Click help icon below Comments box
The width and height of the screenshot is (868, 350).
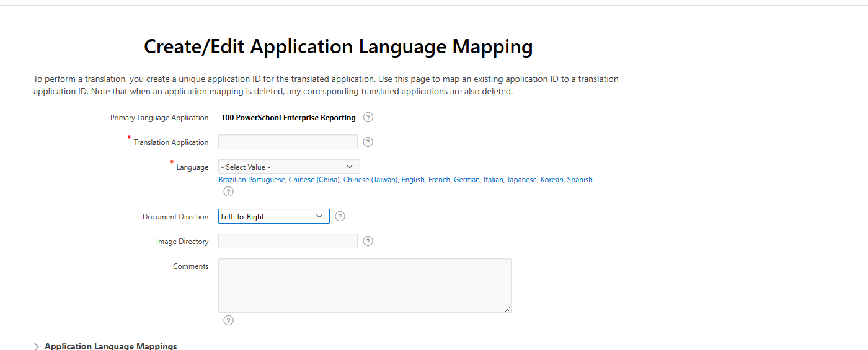pos(228,320)
